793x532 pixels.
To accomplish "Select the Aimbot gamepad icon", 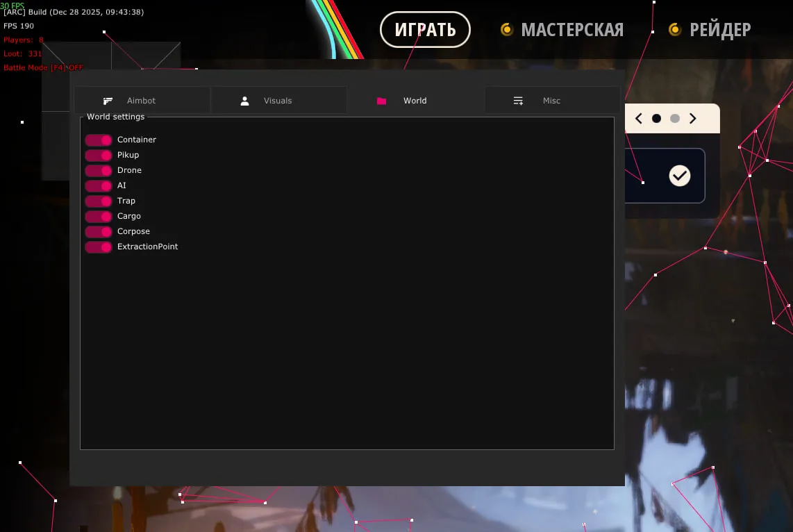I will pyautogui.click(x=108, y=100).
